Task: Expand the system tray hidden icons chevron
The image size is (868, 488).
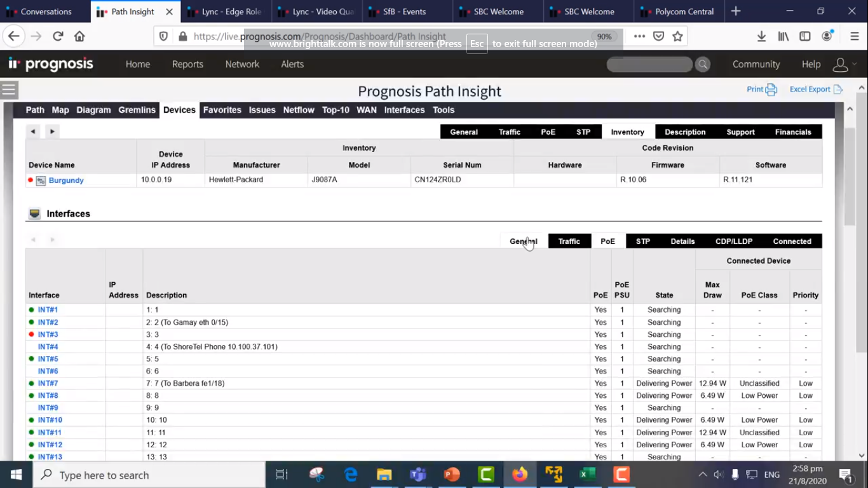Action: 702,475
